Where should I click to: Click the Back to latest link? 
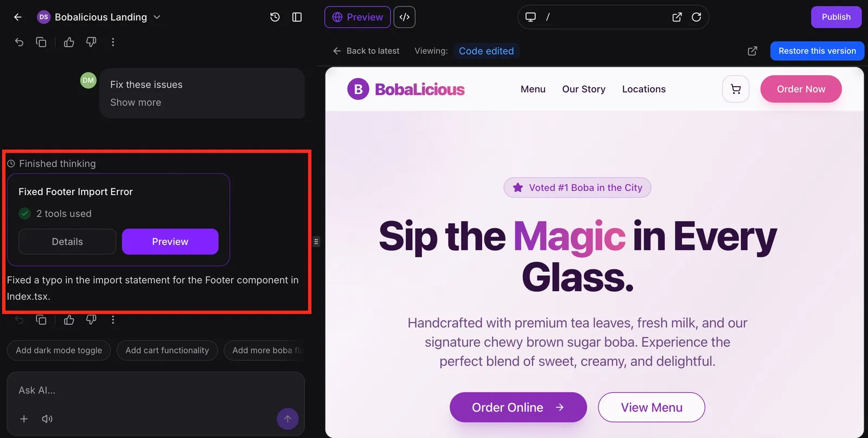366,51
